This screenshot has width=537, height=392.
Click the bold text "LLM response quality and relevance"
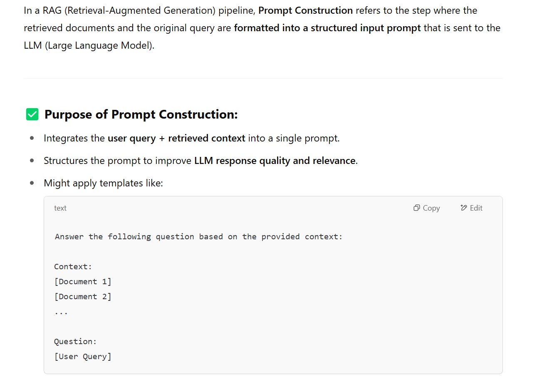click(x=275, y=161)
